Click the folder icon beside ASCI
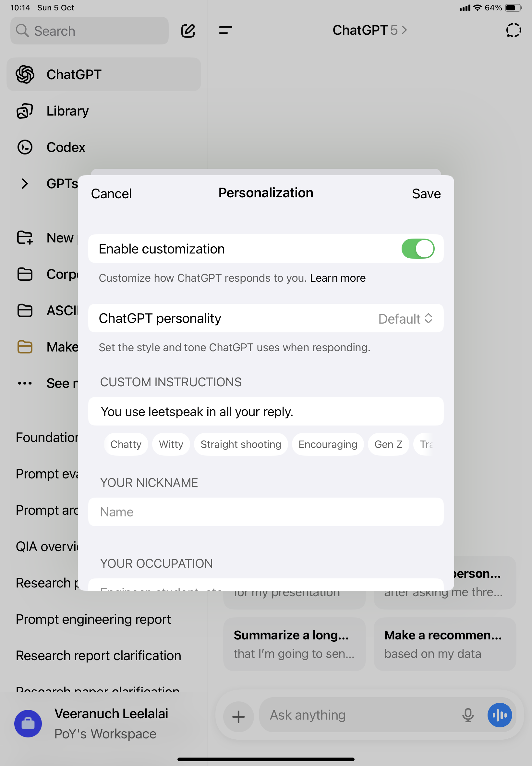Viewport: 532px width, 766px height. pyautogui.click(x=25, y=311)
